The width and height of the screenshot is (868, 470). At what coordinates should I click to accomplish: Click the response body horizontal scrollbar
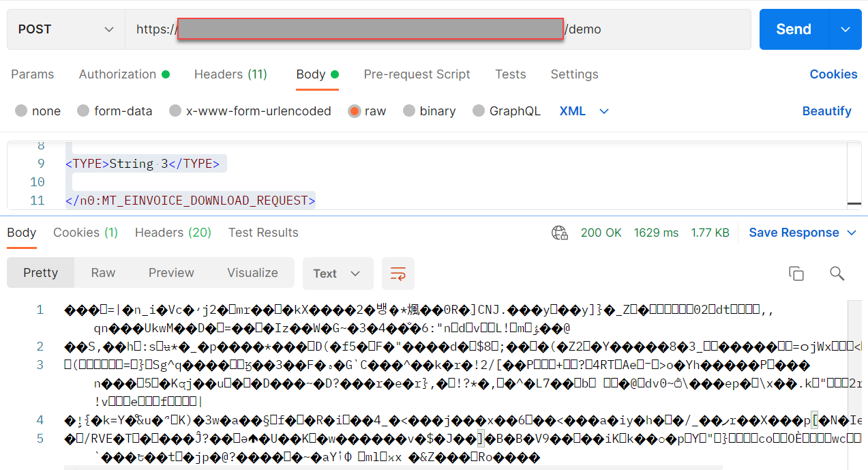click(x=393, y=468)
